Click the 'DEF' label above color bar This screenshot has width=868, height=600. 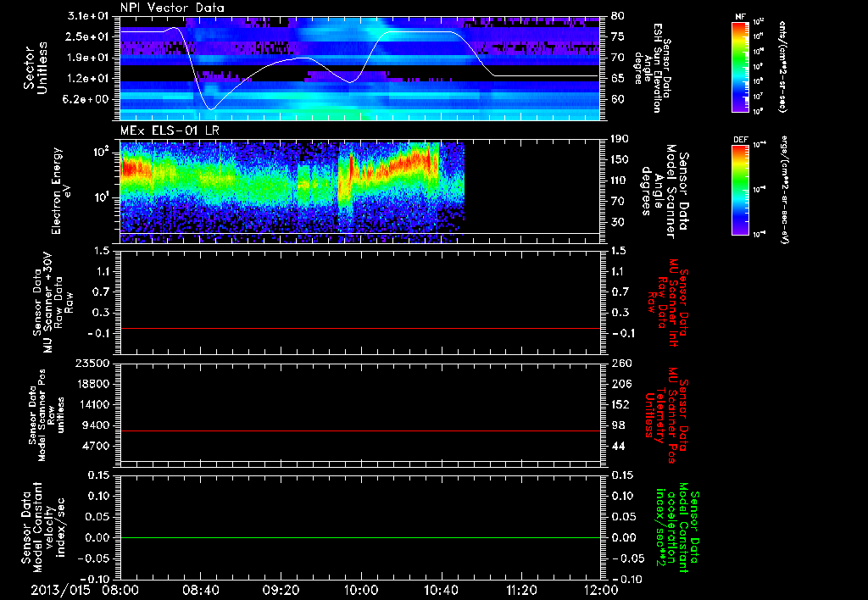(741, 140)
